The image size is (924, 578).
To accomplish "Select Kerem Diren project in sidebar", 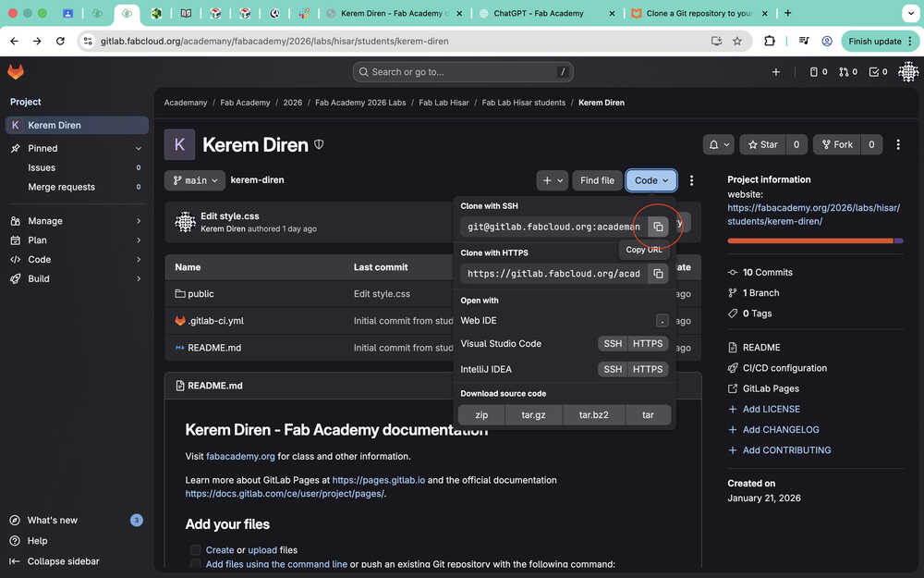I will pyautogui.click(x=77, y=125).
